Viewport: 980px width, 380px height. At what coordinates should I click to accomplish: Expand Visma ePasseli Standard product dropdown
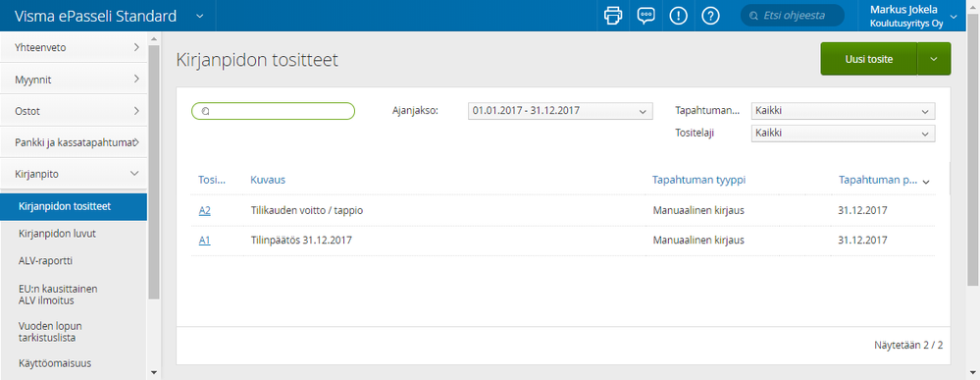199,16
